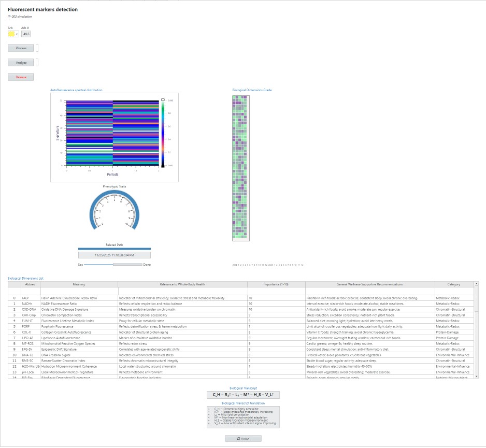Click the Related Path timestamp field

pyautogui.click(x=114, y=255)
